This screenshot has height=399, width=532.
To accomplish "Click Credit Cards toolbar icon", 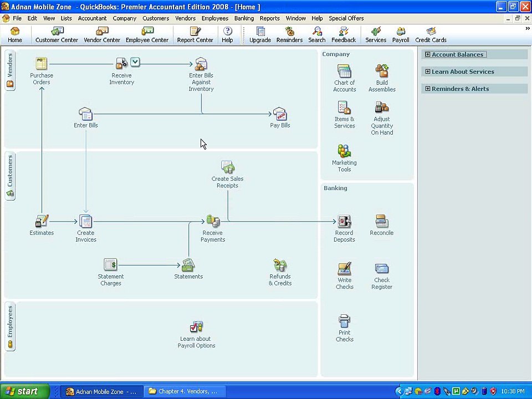I will [431, 35].
